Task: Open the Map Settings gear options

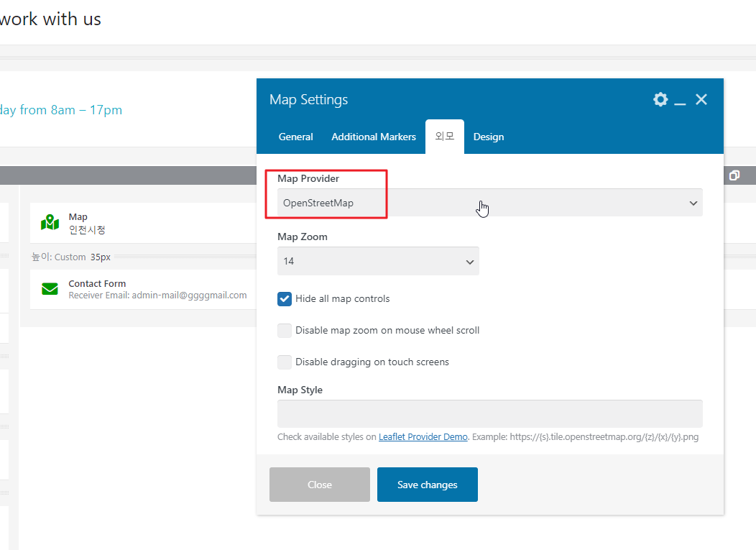Action: (x=660, y=99)
